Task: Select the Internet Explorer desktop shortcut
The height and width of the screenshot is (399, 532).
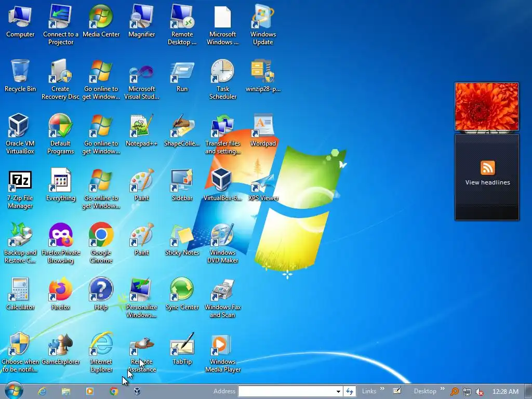Action: [x=101, y=353]
